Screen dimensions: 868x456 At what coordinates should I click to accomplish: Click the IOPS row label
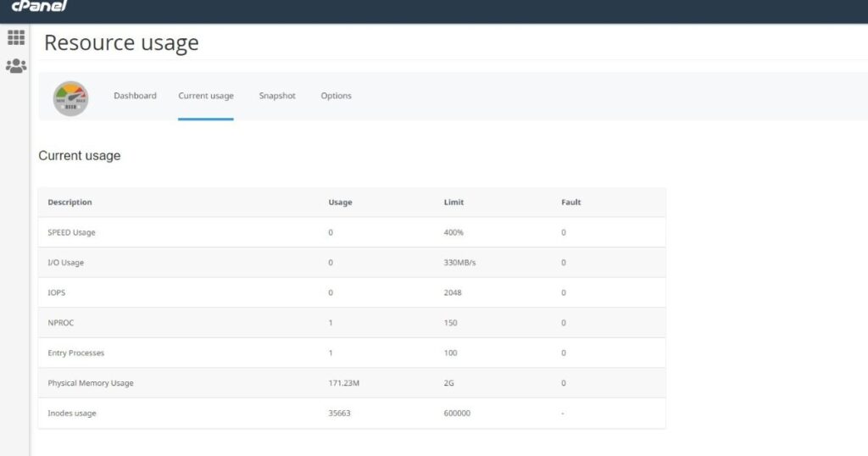[x=58, y=292]
